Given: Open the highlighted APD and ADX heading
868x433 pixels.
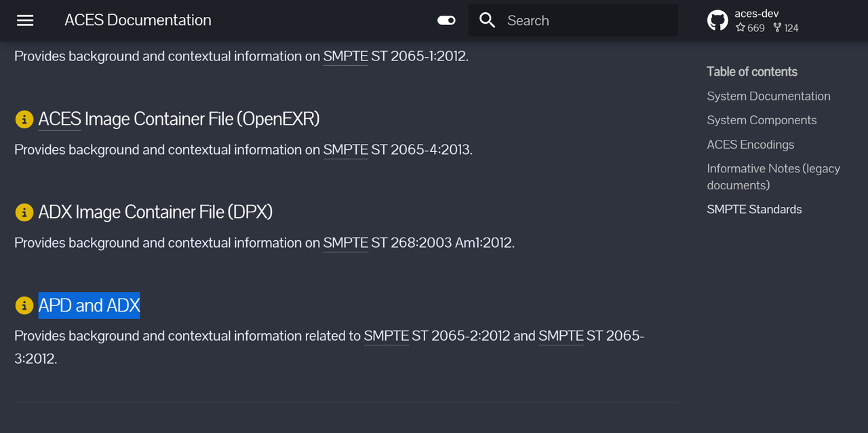Looking at the screenshot, I should click(89, 305).
